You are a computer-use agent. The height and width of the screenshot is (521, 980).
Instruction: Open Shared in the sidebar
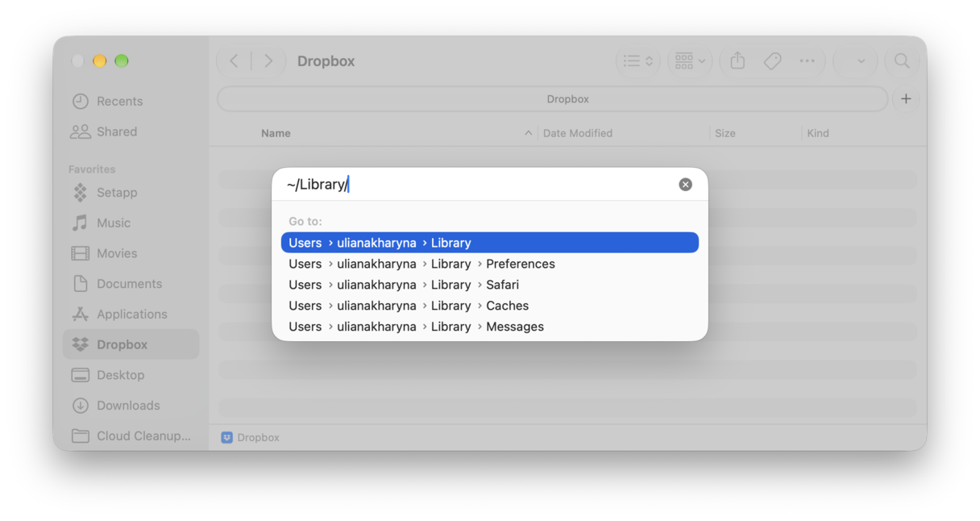131,132
